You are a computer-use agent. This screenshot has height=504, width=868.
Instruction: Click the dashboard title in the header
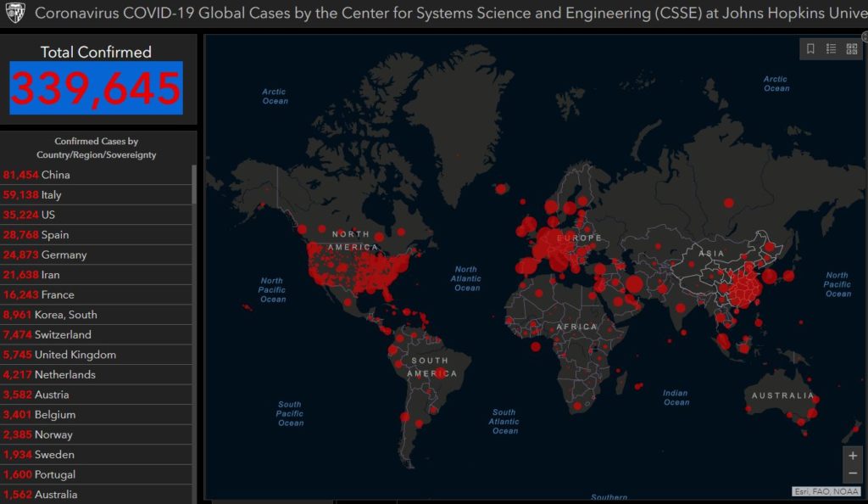coord(451,13)
